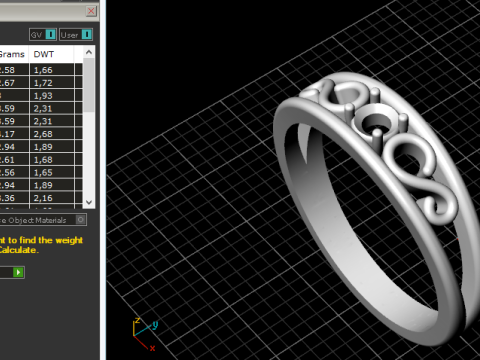Select the DWT 1,68 cell
The height and width of the screenshot is (360, 480).
click(x=52, y=160)
